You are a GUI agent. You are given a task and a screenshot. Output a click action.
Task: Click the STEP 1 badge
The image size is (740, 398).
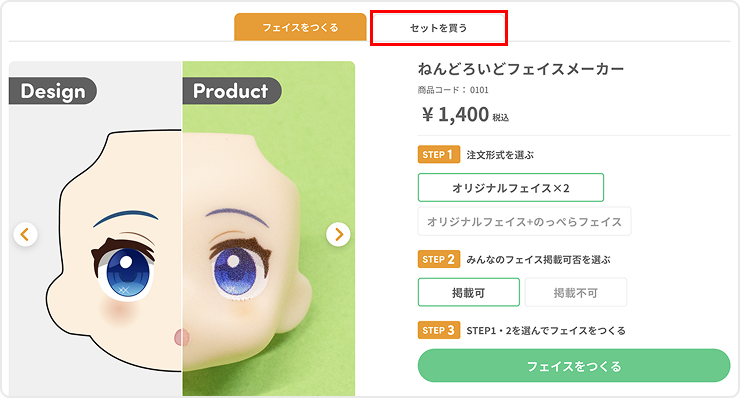[438, 154]
